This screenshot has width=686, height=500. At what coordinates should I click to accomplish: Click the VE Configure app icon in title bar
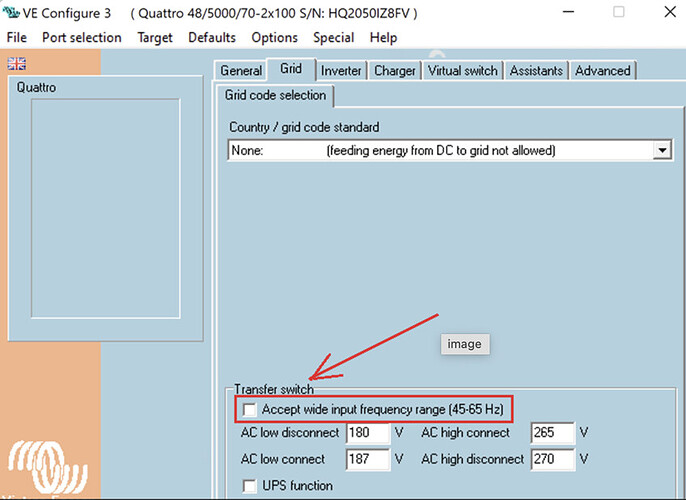point(11,13)
